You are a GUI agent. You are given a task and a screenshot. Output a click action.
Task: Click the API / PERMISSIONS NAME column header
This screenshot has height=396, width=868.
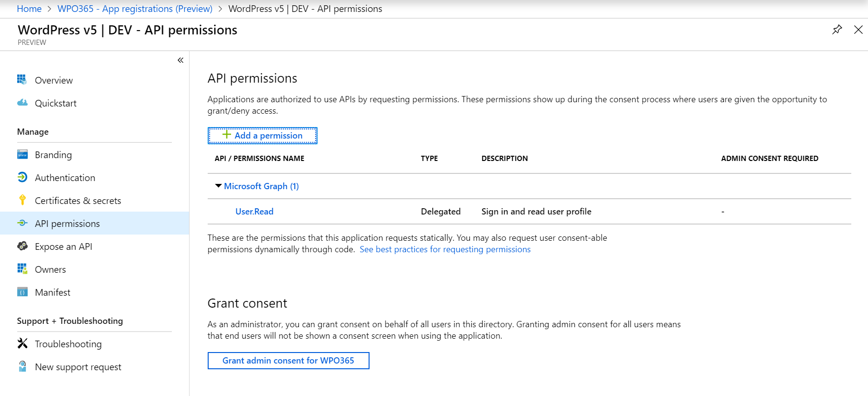click(x=259, y=159)
